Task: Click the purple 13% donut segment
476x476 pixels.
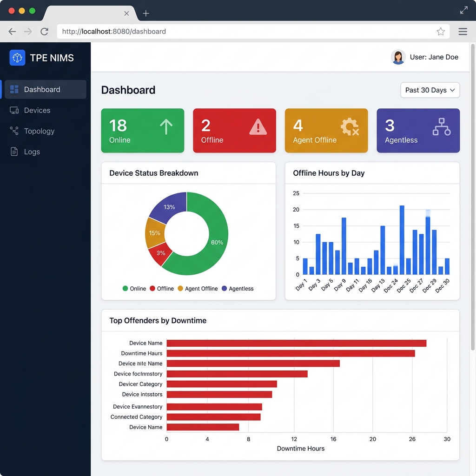Action: [169, 207]
